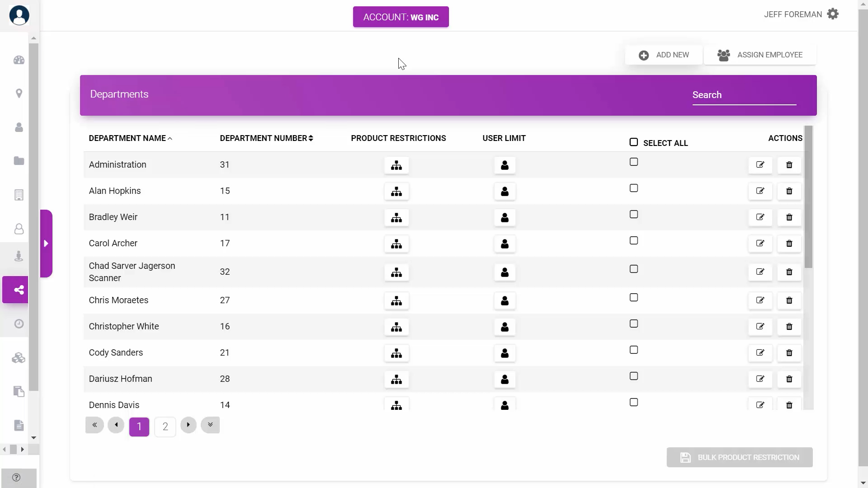The height and width of the screenshot is (488, 868).
Task: Check the Christopher White row checkbox
Action: [x=634, y=324]
